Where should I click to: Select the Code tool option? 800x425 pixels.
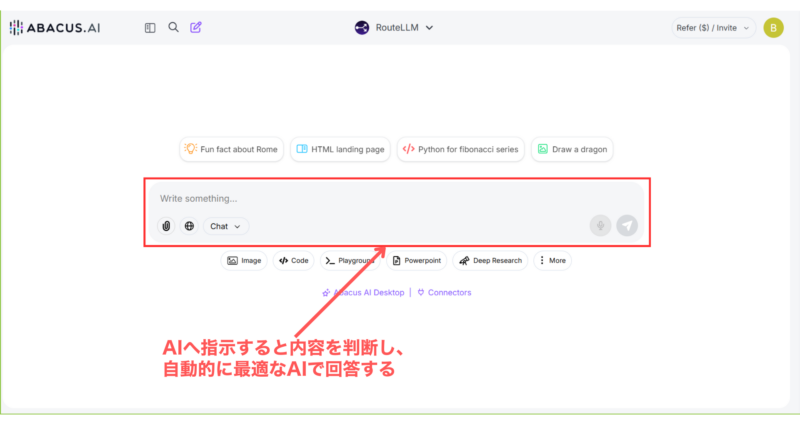[293, 260]
